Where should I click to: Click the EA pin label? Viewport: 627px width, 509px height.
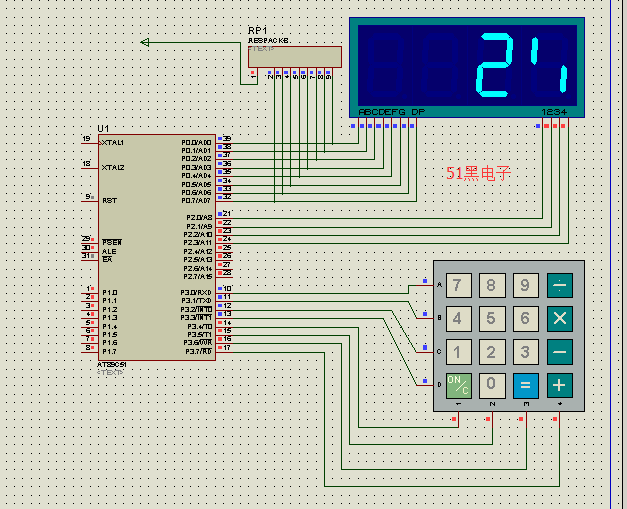(x=107, y=259)
